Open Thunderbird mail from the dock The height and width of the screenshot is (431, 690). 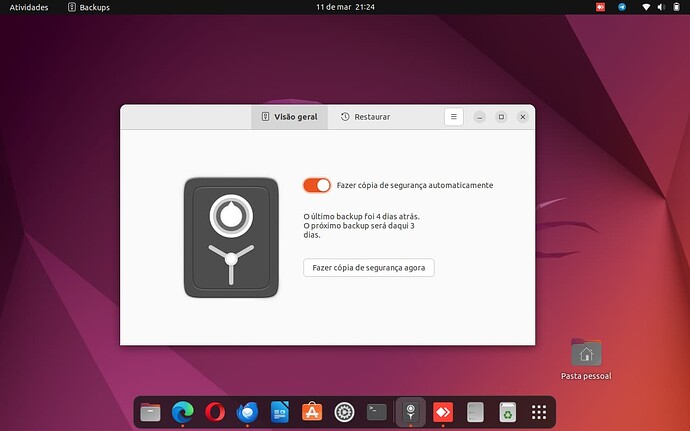(247, 413)
